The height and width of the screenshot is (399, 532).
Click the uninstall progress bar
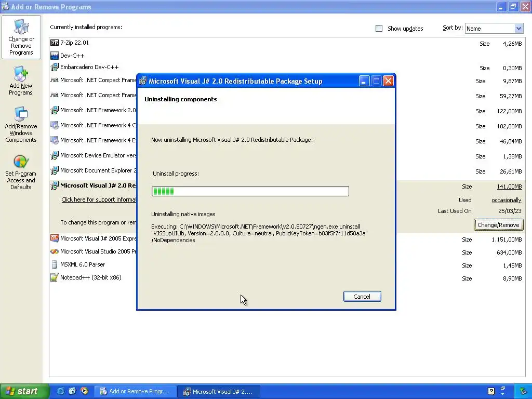click(250, 191)
